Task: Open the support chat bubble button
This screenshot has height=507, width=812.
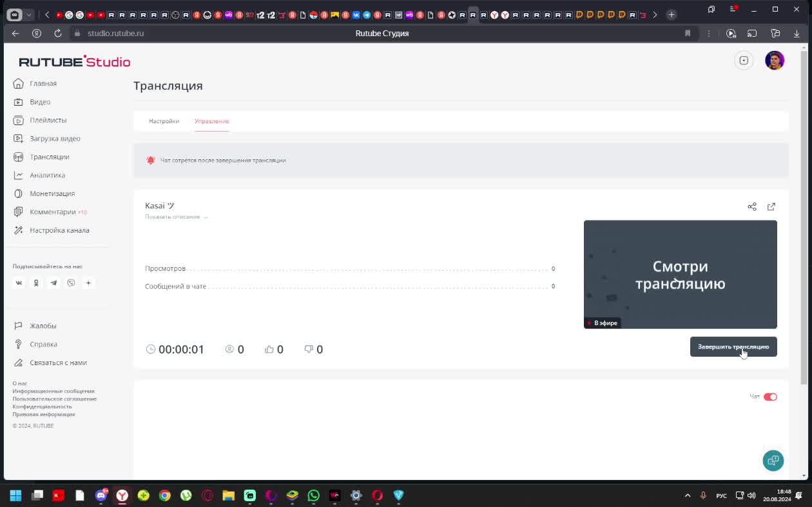Action: pyautogui.click(x=773, y=460)
